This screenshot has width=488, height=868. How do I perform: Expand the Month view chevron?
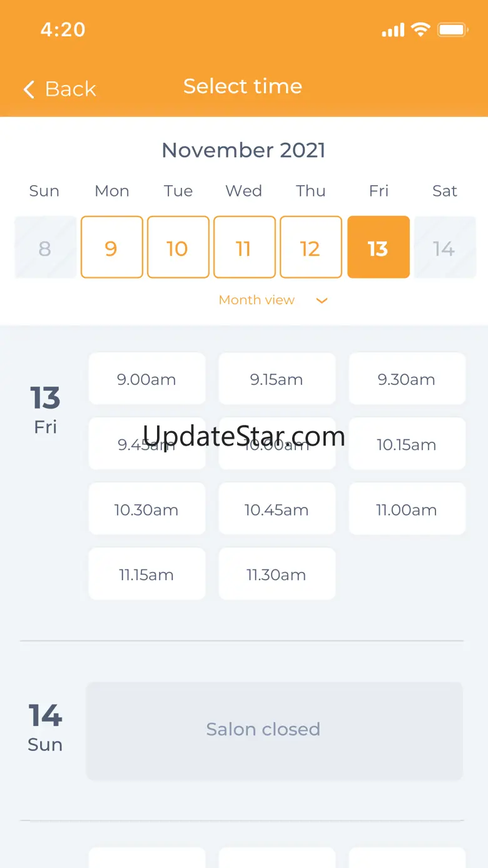322,300
